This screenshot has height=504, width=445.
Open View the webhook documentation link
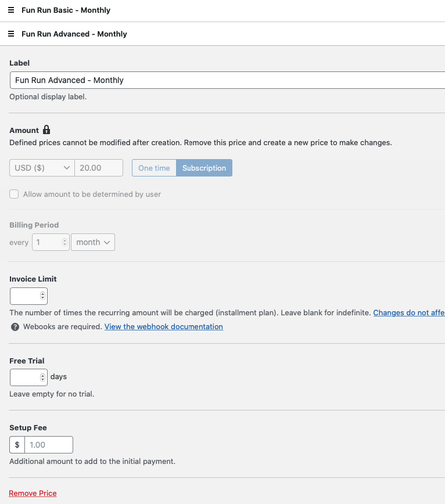pyautogui.click(x=164, y=326)
